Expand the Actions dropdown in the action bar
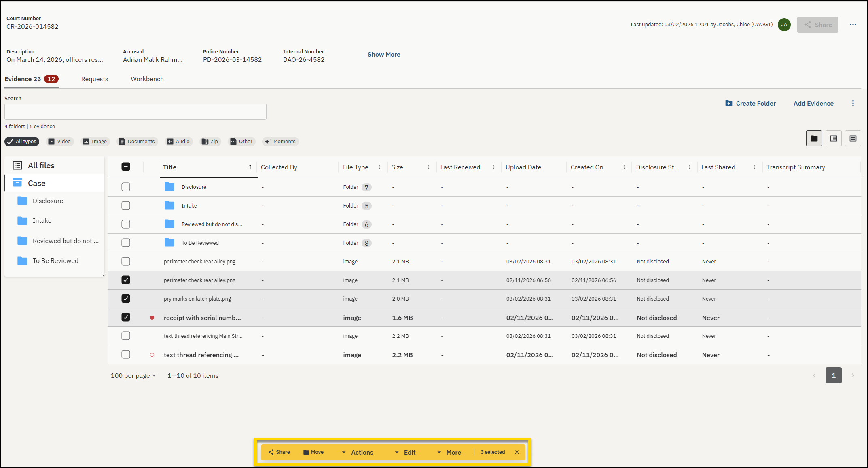Screen dimensions: 868x468 (x=362, y=452)
